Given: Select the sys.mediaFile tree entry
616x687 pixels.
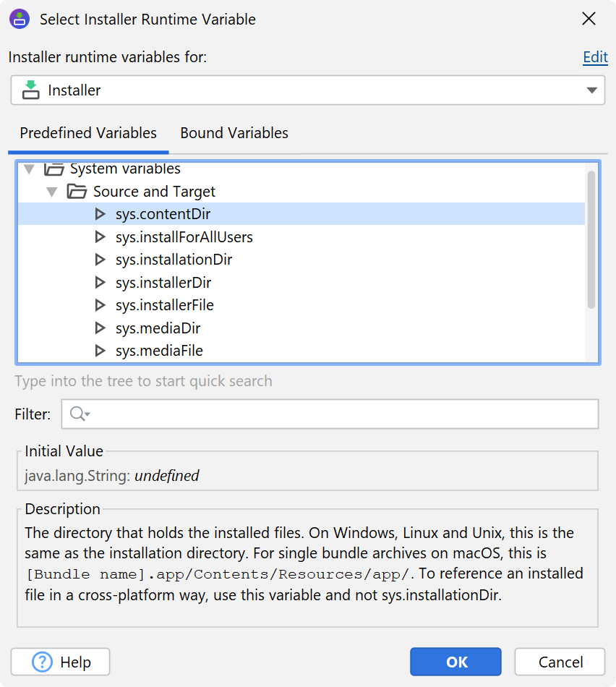Looking at the screenshot, I should click(x=159, y=351).
